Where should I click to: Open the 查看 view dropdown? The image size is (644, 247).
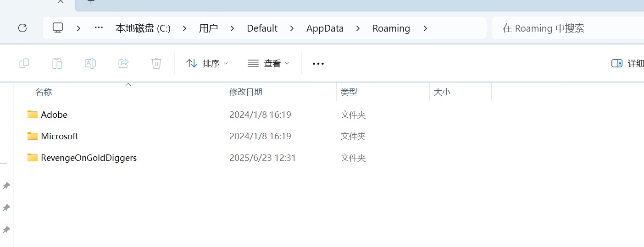pyautogui.click(x=268, y=63)
